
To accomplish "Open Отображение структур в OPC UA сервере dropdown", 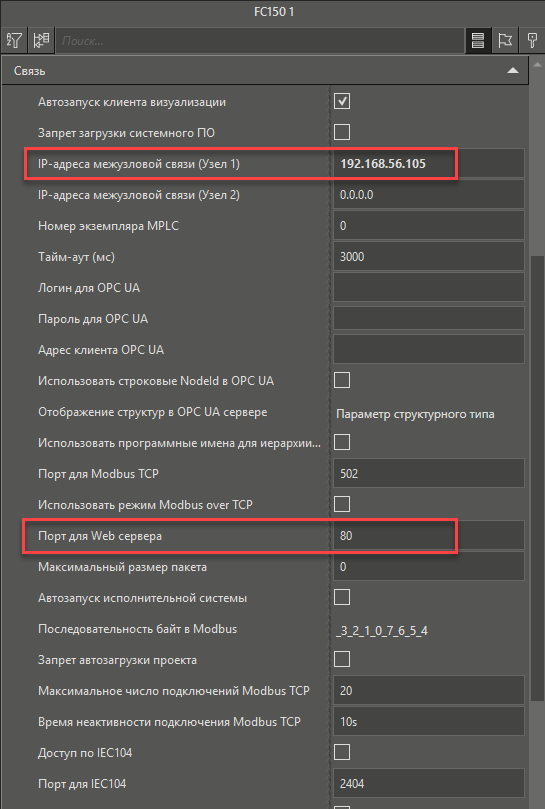I will (x=428, y=414).
